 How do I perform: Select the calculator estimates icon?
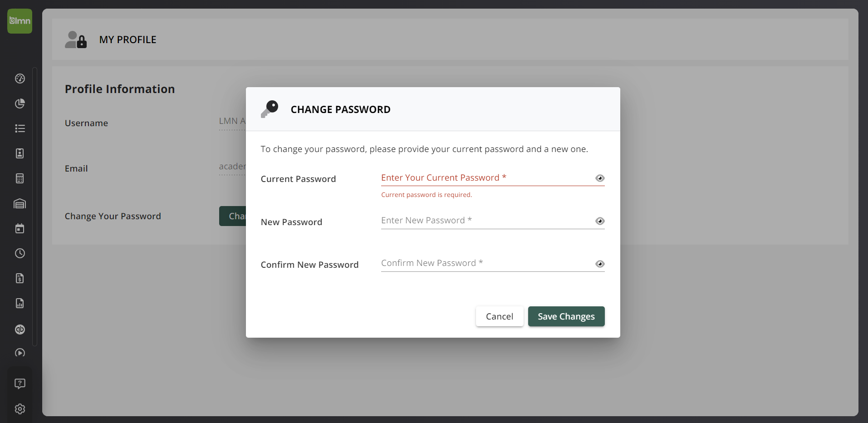coord(20,178)
